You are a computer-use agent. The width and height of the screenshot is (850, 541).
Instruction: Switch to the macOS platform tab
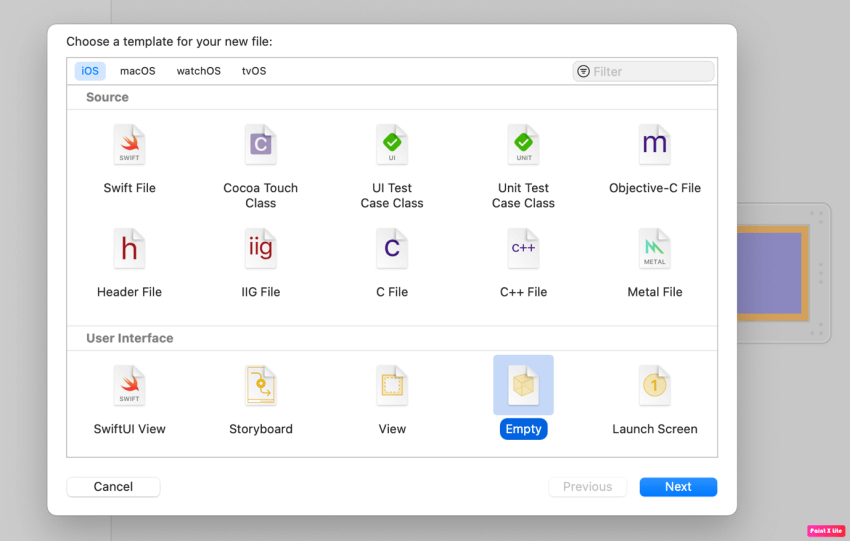138,71
